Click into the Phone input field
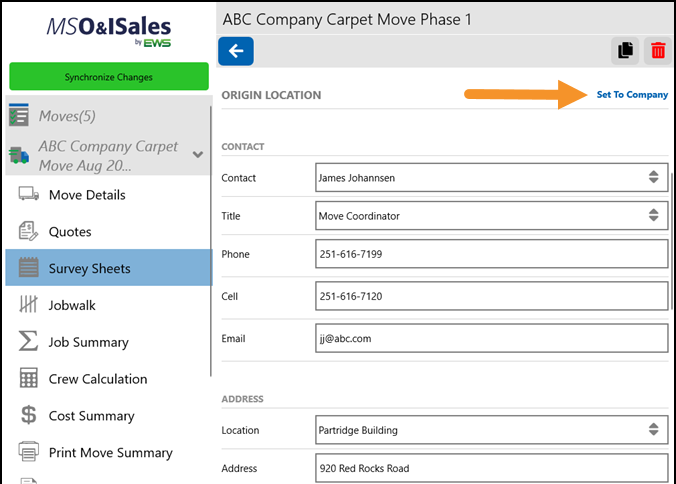This screenshot has width=676, height=484. click(x=490, y=254)
